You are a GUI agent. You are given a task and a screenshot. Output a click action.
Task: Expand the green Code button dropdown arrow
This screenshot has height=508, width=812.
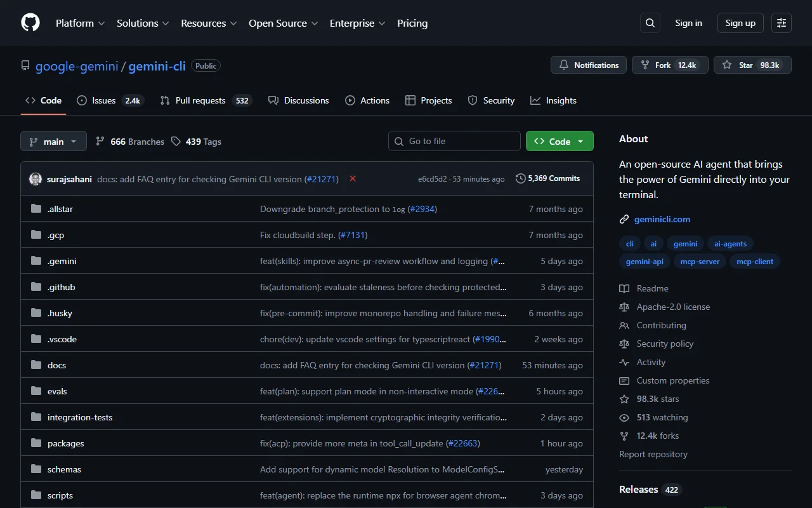581,141
